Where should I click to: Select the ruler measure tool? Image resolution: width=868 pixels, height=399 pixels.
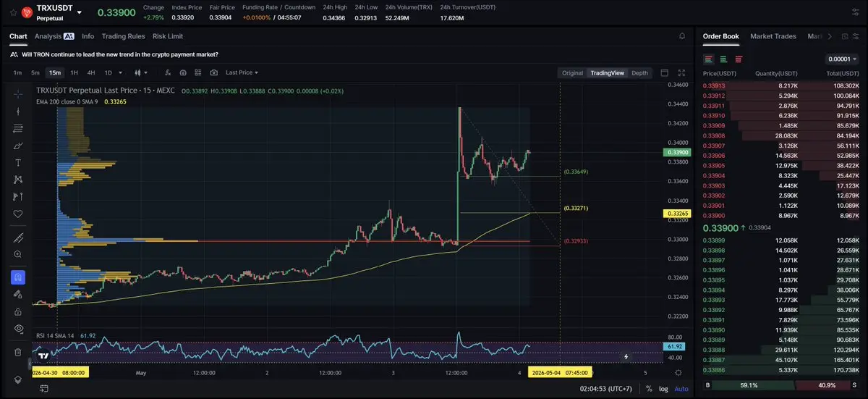click(x=18, y=238)
